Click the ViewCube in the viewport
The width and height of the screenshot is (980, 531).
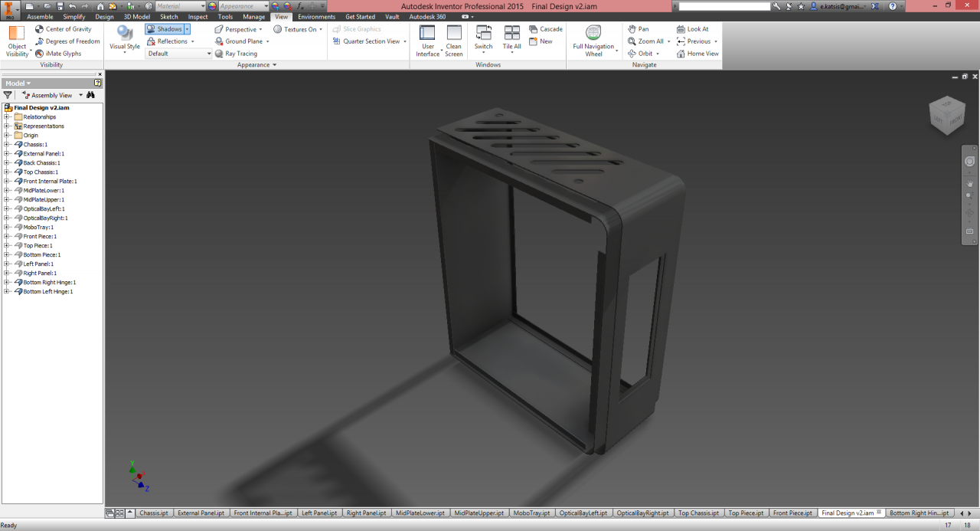click(x=946, y=115)
